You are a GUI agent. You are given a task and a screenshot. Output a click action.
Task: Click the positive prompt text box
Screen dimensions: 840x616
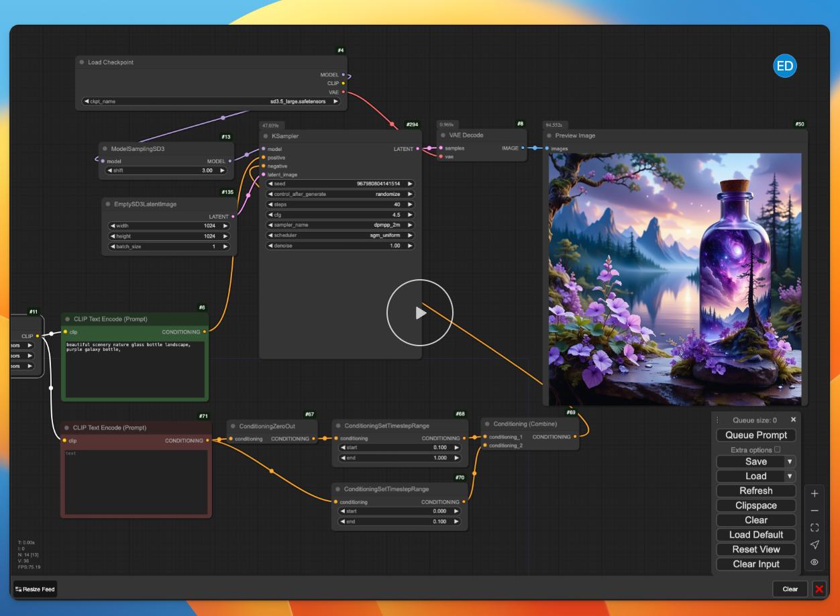pyautogui.click(x=134, y=369)
